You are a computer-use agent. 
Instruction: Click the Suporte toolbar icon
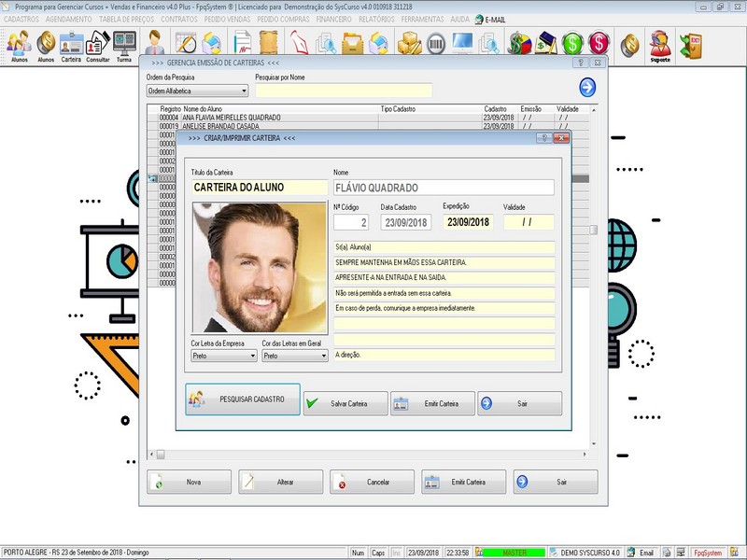pos(660,45)
